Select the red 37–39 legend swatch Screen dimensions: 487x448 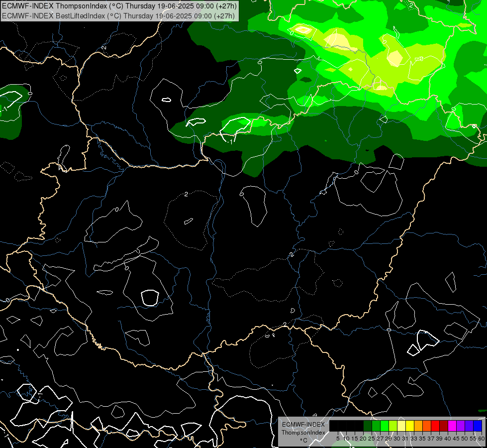(435, 426)
